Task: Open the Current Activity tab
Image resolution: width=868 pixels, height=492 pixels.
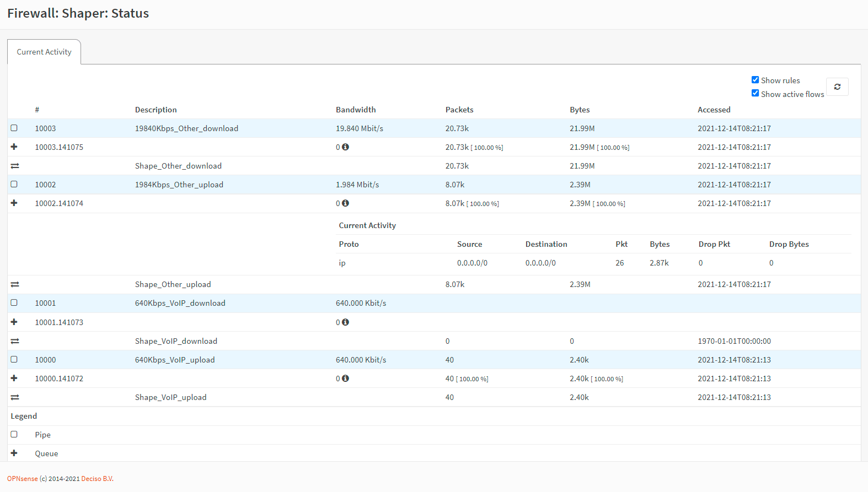Action: (44, 52)
